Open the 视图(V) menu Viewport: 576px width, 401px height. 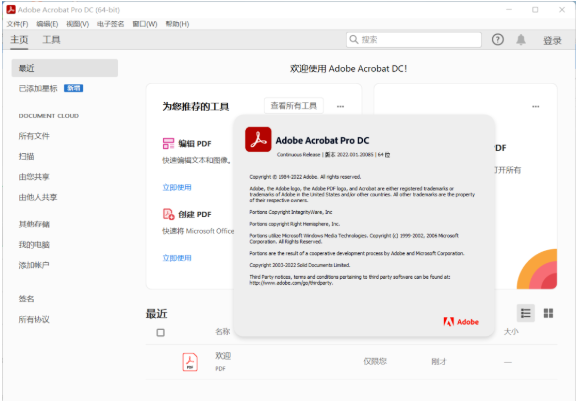78,24
